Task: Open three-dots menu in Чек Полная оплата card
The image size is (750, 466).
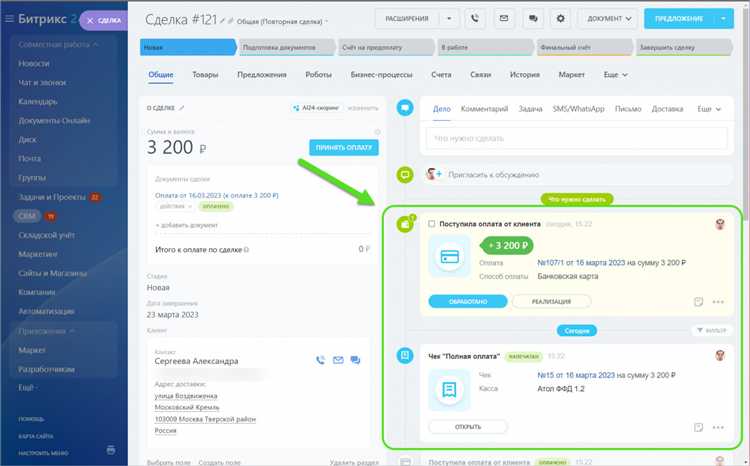Action: (718, 427)
